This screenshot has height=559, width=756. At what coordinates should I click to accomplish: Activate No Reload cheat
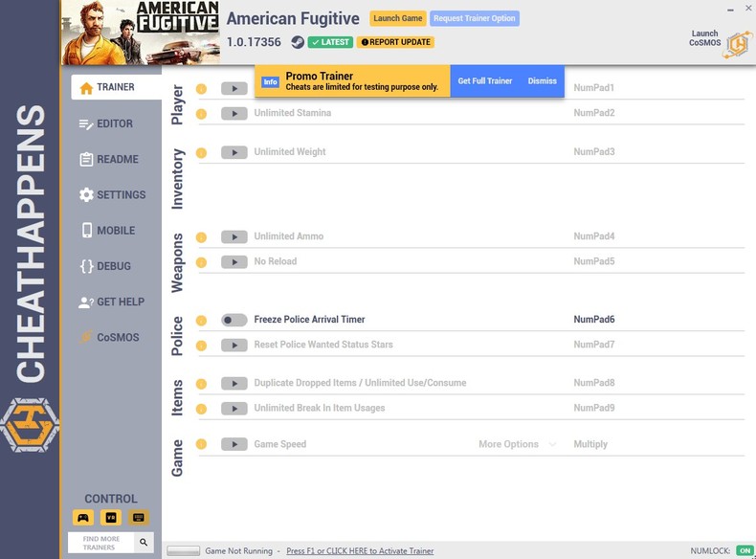click(234, 262)
